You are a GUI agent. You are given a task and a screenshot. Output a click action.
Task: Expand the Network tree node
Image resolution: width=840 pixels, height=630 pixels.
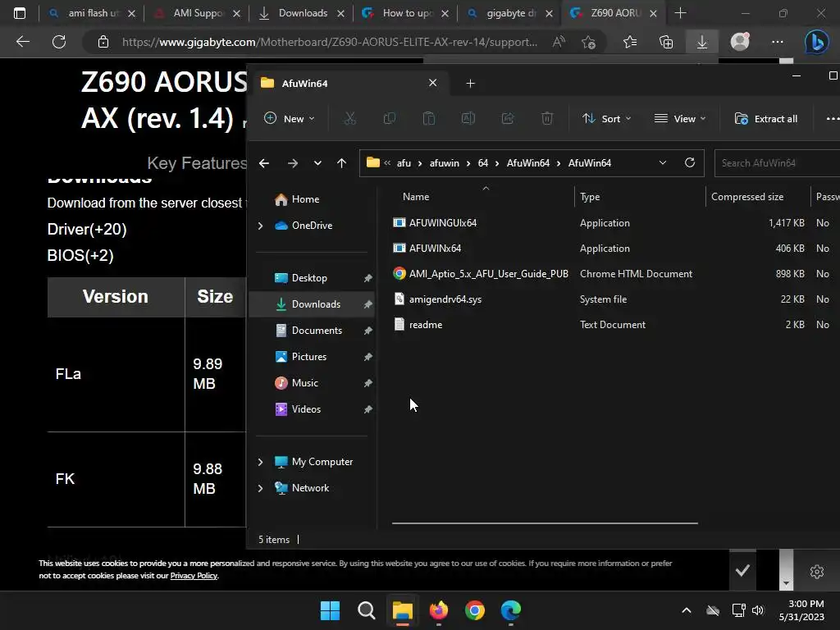click(260, 488)
